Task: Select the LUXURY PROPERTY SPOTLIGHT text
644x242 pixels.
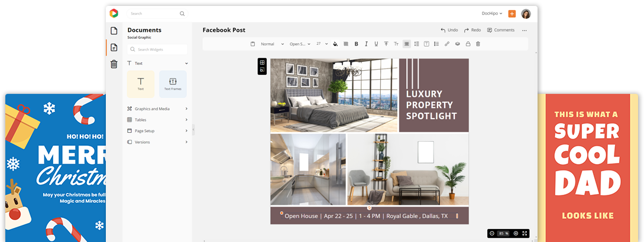Action: coord(431,105)
